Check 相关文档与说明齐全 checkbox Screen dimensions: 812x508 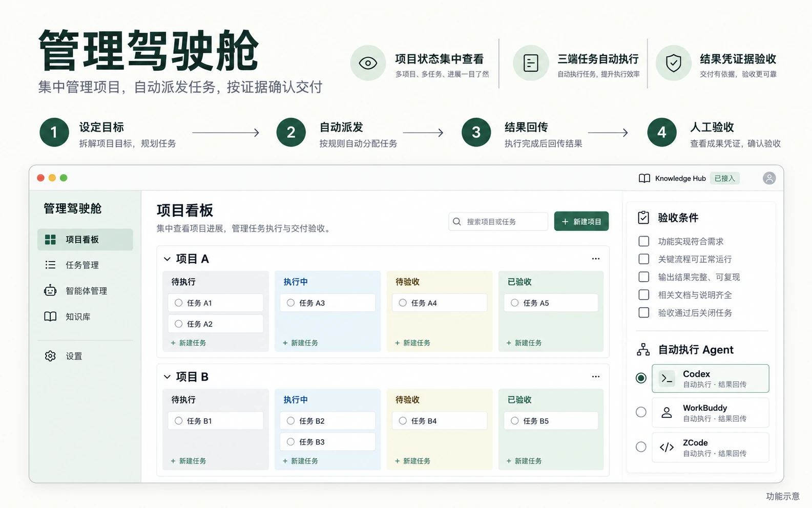click(x=644, y=295)
